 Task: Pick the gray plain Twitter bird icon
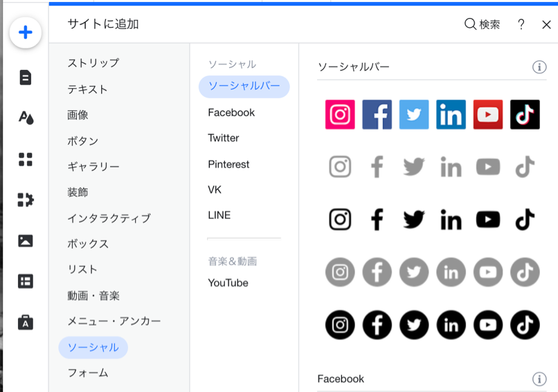point(414,167)
